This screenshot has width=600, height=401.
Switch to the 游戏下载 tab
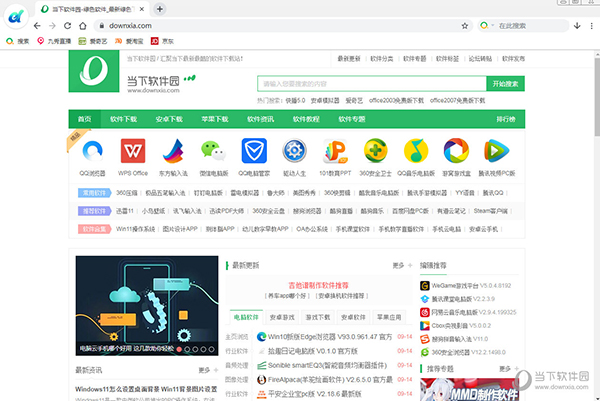coord(318,317)
